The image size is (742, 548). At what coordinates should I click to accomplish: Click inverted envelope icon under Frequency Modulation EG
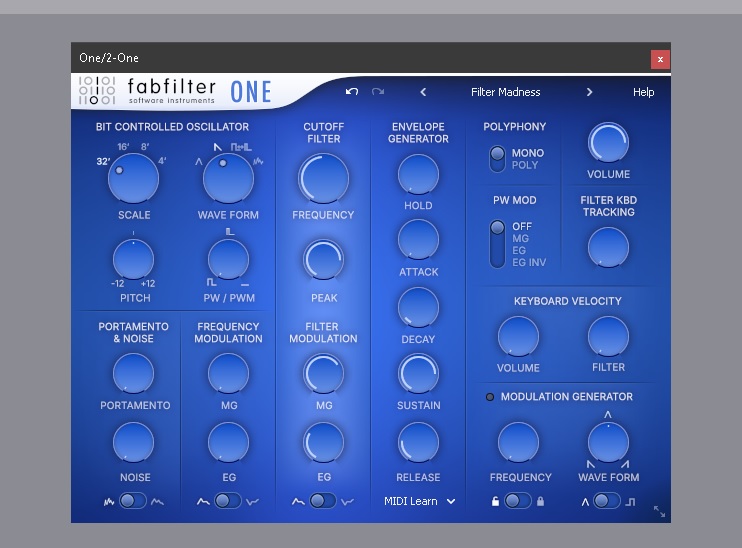pyautogui.click(x=252, y=502)
